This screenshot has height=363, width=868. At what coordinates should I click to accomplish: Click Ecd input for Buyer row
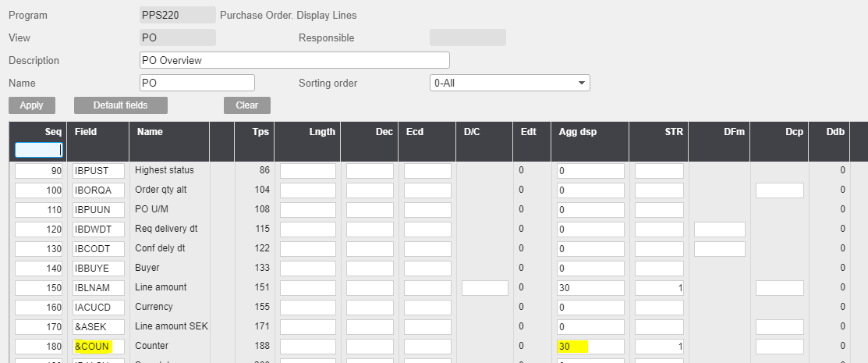tap(427, 268)
